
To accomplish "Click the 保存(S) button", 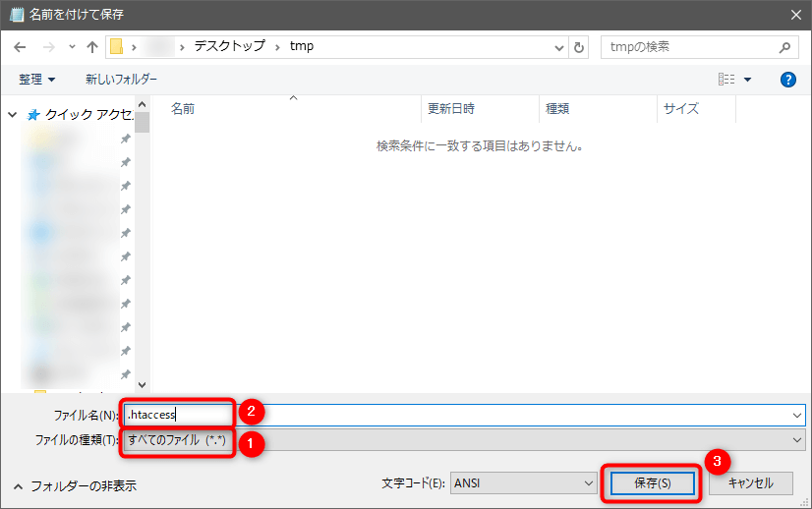I will pos(653,483).
